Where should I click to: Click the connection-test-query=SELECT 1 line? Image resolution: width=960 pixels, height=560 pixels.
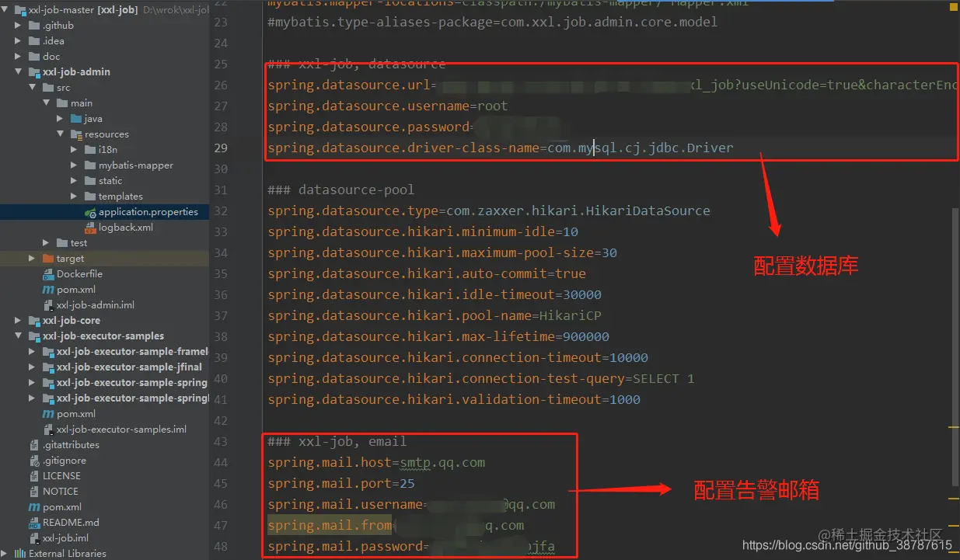(481, 378)
